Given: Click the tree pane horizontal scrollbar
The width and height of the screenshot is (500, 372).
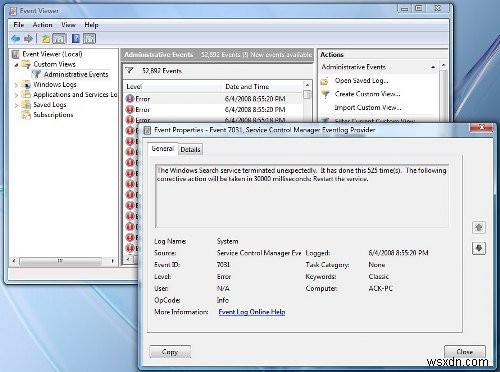Looking at the screenshot, I should tap(60, 261).
